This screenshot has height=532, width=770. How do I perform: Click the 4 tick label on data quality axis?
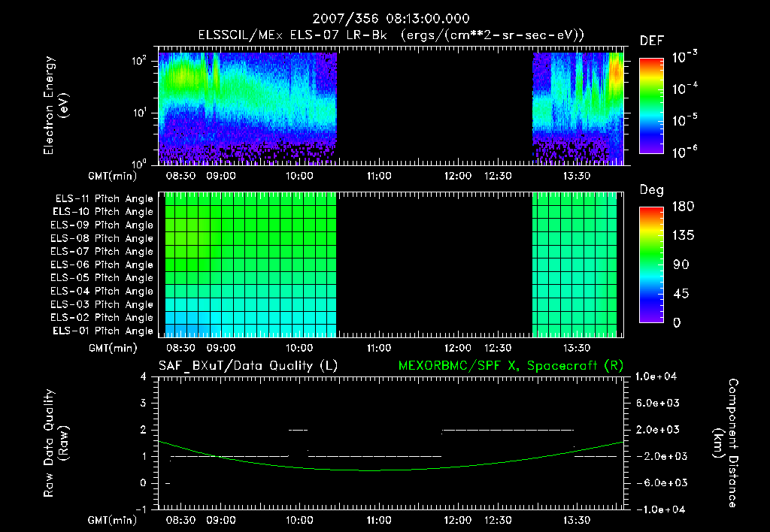coord(143,376)
